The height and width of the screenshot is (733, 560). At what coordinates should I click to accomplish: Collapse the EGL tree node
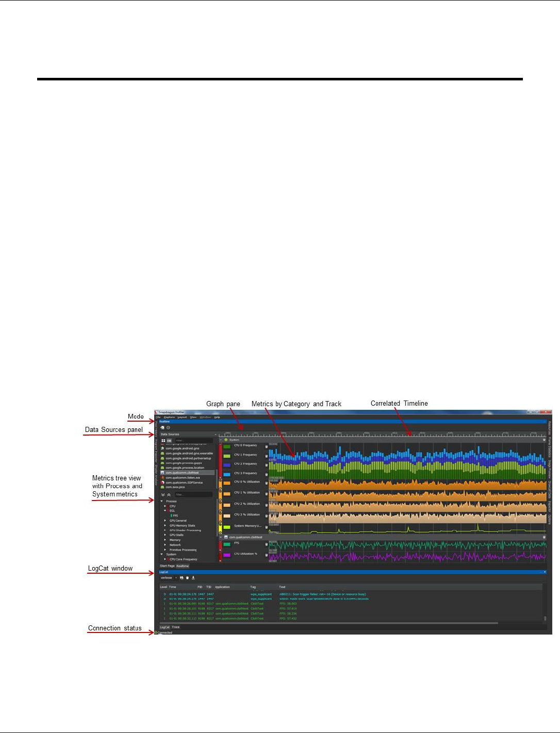pos(165,511)
